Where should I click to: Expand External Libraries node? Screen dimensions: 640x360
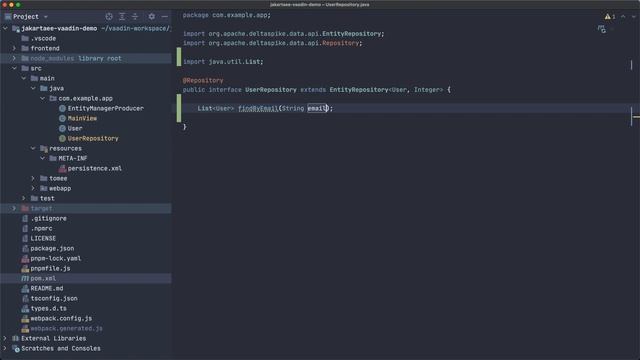pyautogui.click(x=5, y=338)
